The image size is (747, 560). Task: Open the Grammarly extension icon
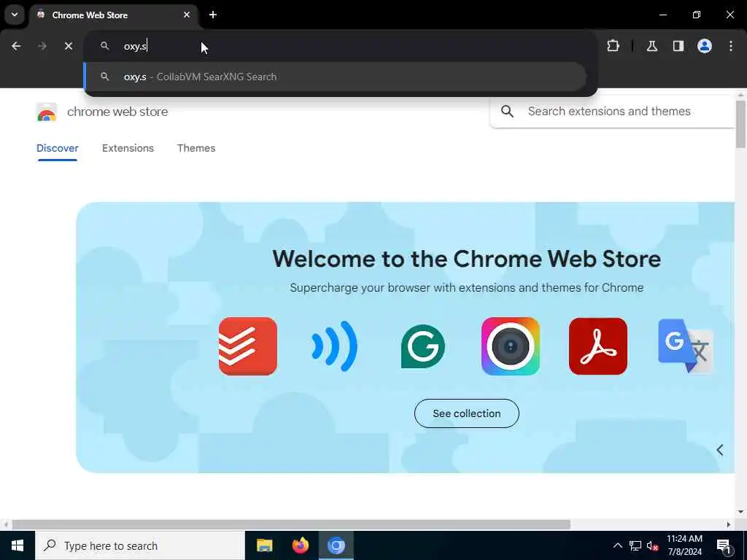pos(422,346)
